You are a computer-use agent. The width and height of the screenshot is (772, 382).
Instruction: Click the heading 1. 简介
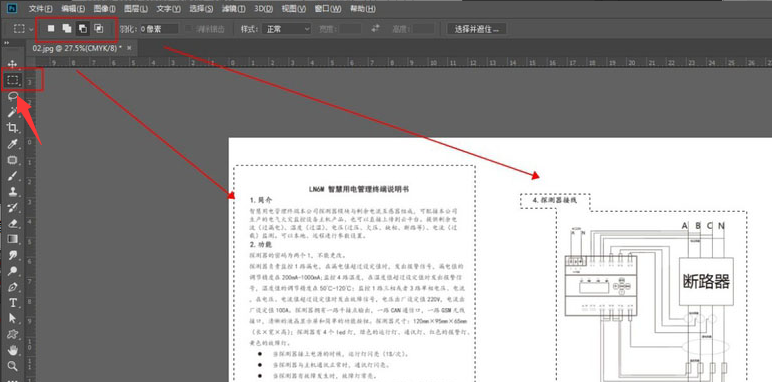point(261,200)
